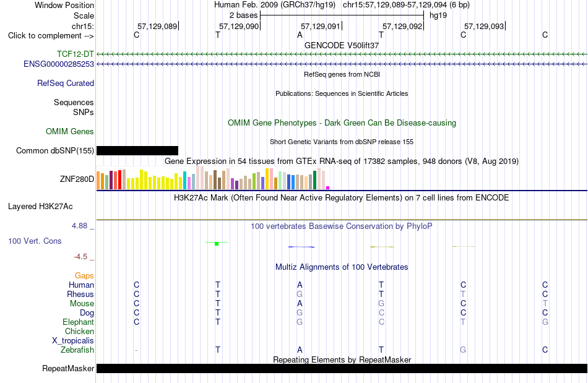Select the Common dbSNP(155) track label
Screen dimensions: 588x383
(x=55, y=150)
